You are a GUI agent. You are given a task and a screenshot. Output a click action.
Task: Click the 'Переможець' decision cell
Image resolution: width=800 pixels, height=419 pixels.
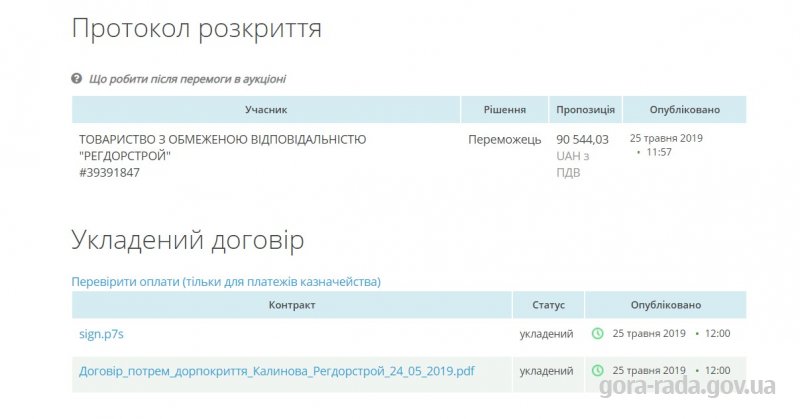point(505,139)
